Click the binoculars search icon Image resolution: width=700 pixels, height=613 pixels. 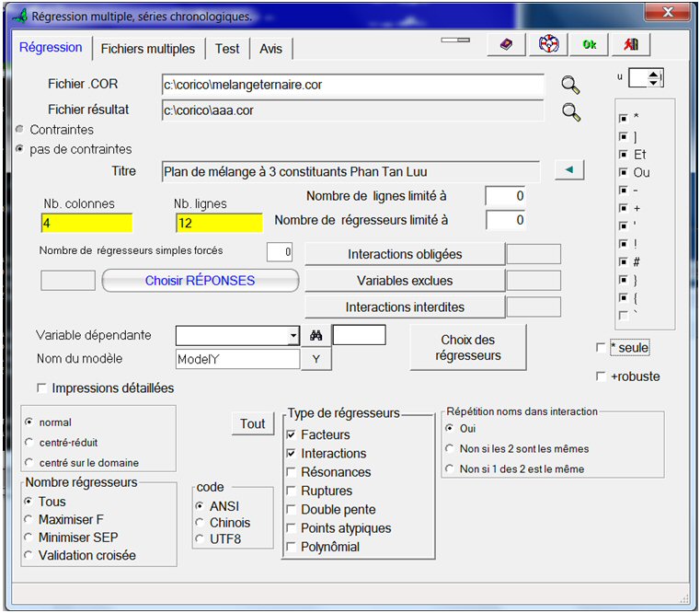(316, 336)
